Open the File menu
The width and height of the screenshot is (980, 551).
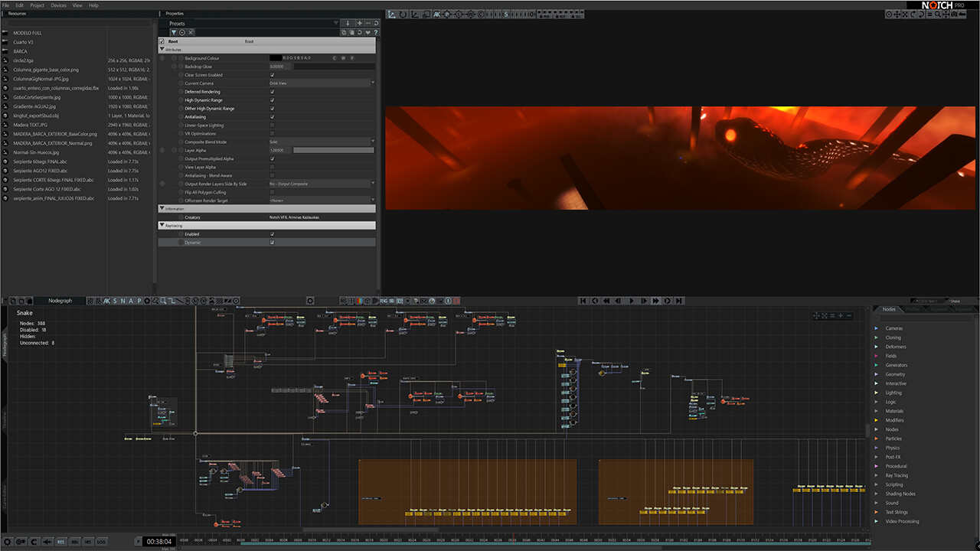click(5, 5)
